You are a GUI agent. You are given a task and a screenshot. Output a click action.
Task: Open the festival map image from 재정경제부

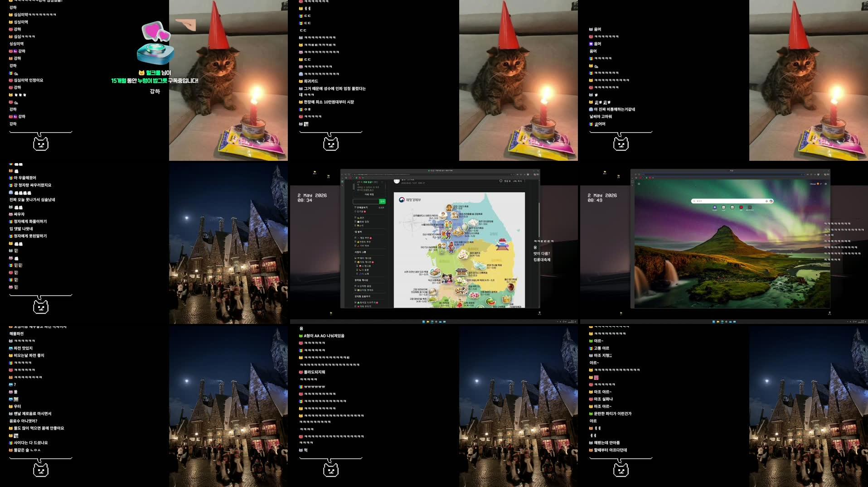point(459,250)
